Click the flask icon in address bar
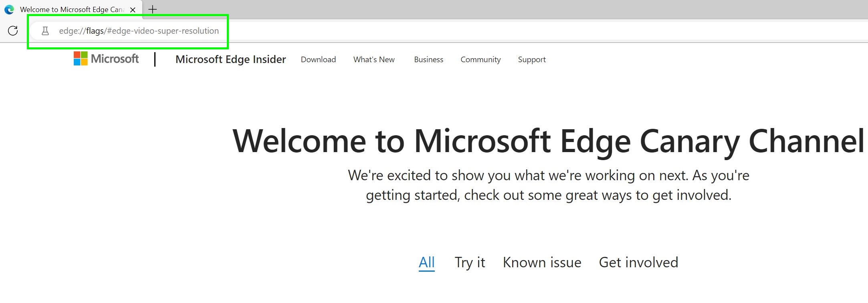 45,31
